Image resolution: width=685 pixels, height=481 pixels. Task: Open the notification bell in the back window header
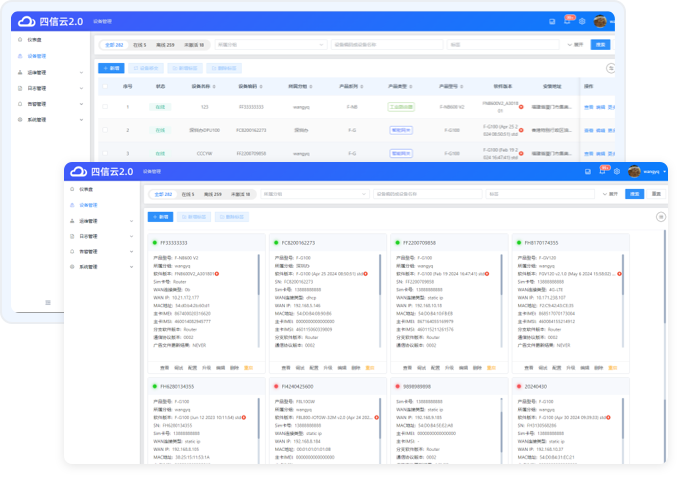[567, 21]
